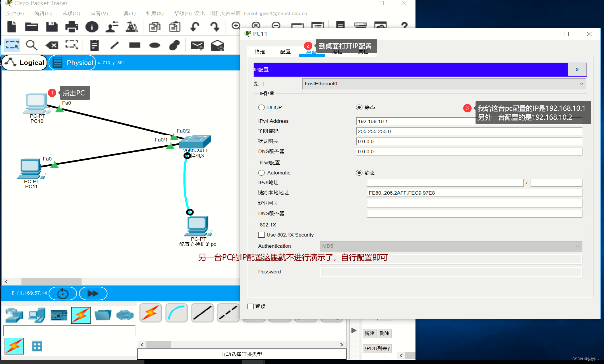Open the Authentication MD5 dropdown
This screenshot has height=364, width=604.
pyautogui.click(x=451, y=246)
